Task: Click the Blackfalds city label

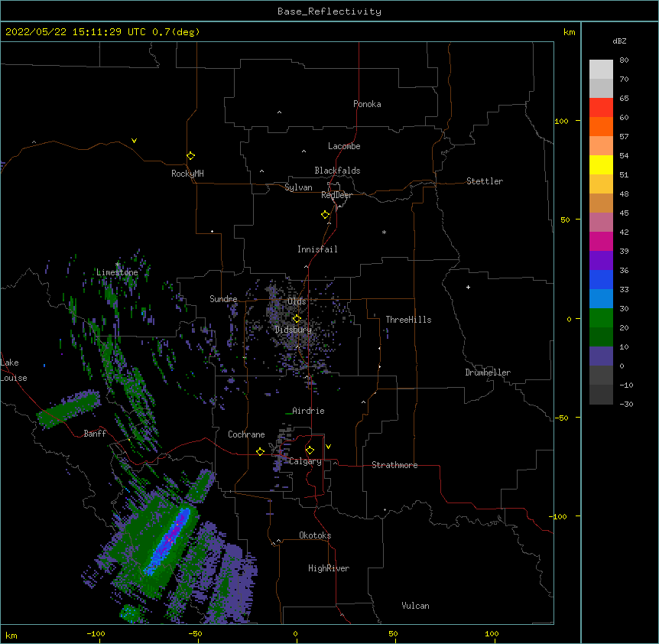Action: click(x=337, y=171)
